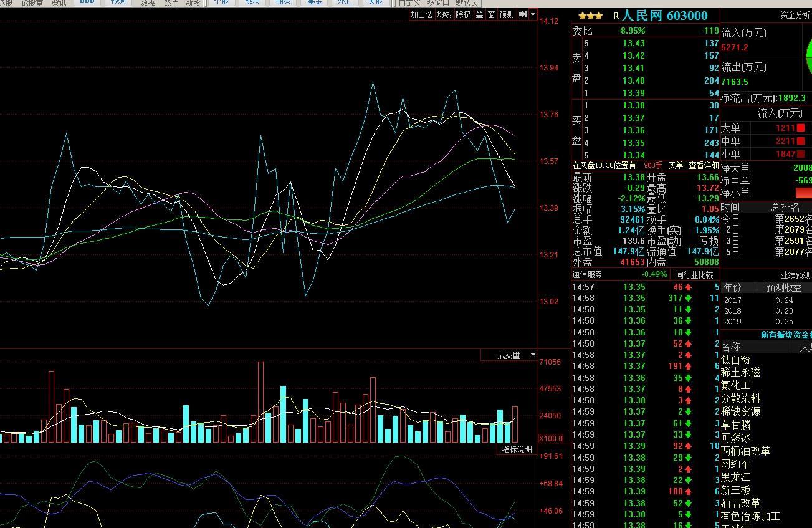Viewport: 812px width, 528px height.
Task: Click 所有板块资金 heading link
Action: (x=786, y=335)
